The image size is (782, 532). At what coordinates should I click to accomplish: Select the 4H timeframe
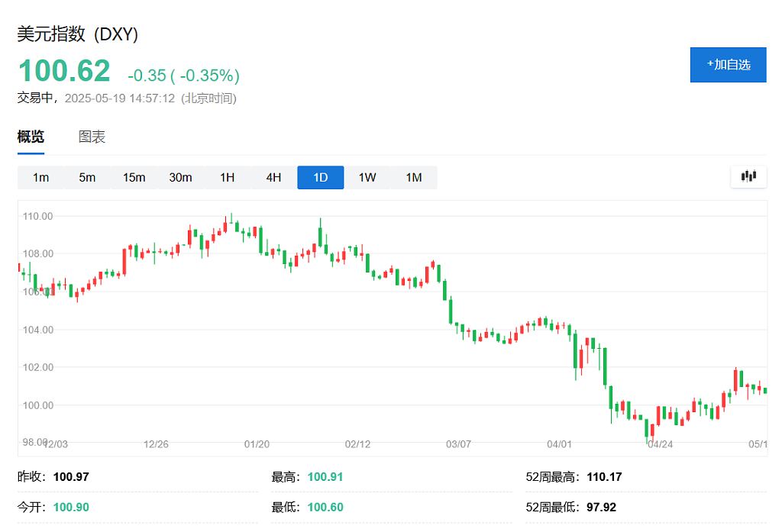click(274, 178)
